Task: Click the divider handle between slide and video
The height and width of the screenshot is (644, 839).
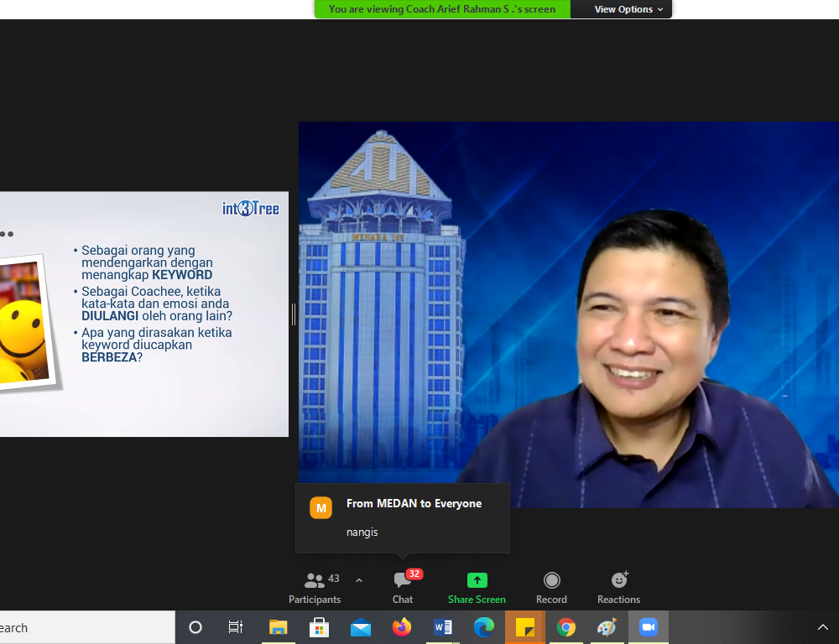Action: point(294,314)
